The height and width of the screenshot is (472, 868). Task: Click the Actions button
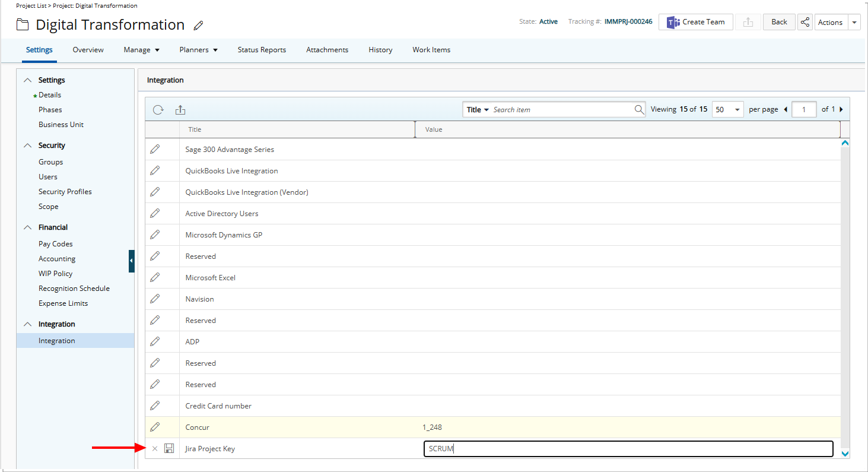831,22
